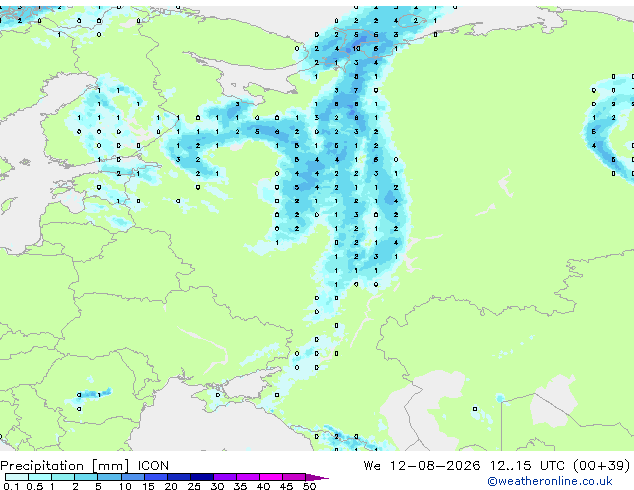The image size is (634, 490).
Task: Pick the magenta swatch between 40 and 45
Action: pyautogui.click(x=271, y=477)
